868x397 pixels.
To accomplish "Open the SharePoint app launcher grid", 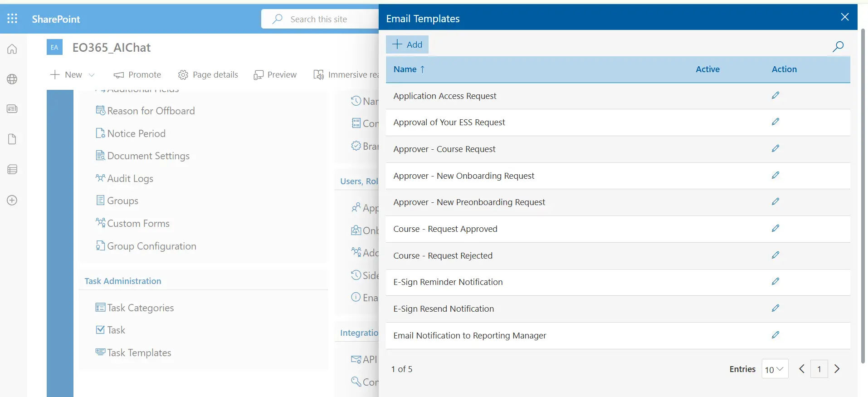I will (12, 19).
